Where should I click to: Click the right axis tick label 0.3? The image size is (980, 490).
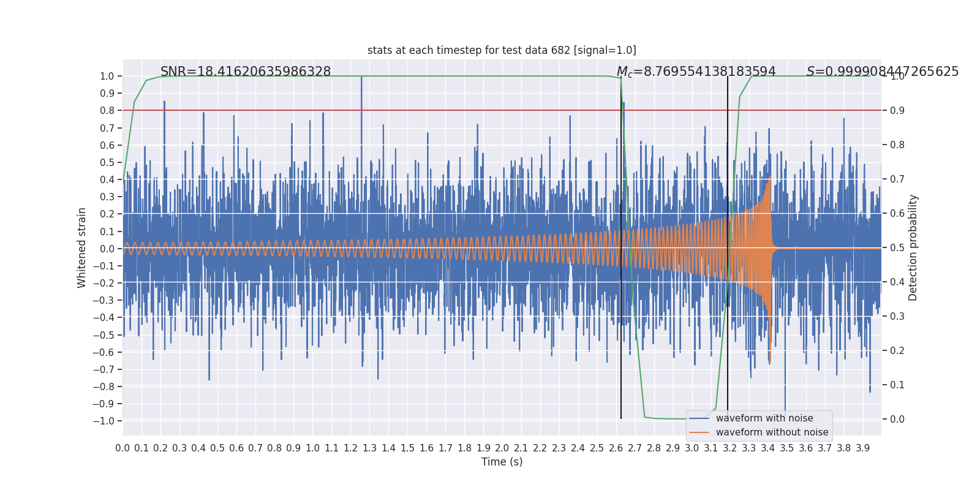pyautogui.click(x=897, y=317)
